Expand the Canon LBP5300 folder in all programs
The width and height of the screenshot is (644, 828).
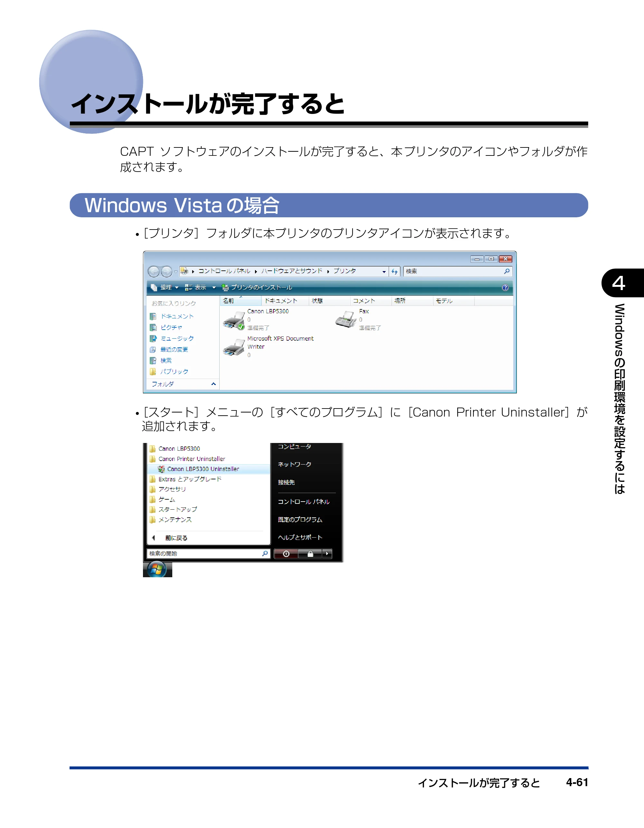(x=175, y=448)
